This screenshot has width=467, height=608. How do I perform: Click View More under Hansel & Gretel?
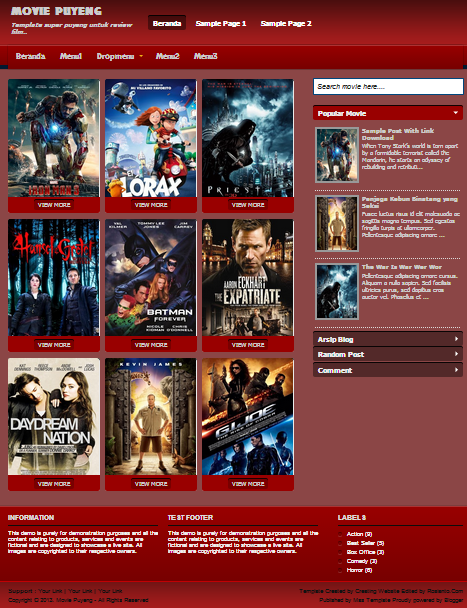(x=54, y=345)
